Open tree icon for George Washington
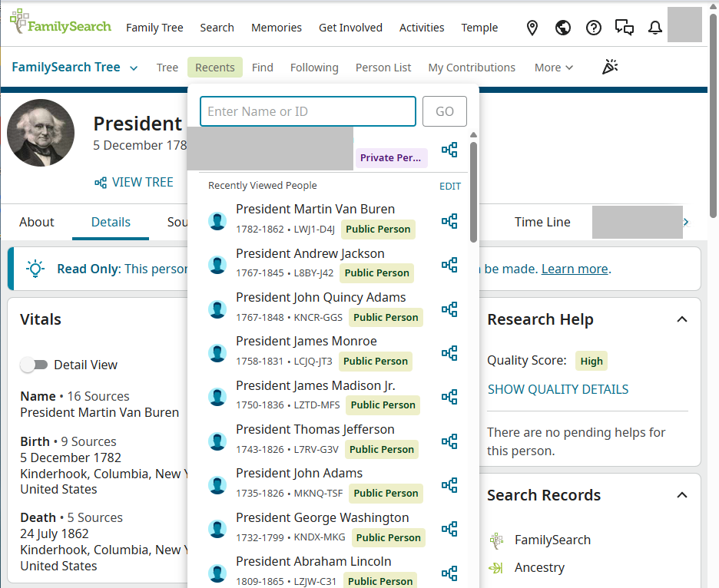The height and width of the screenshot is (588, 719). (449, 529)
